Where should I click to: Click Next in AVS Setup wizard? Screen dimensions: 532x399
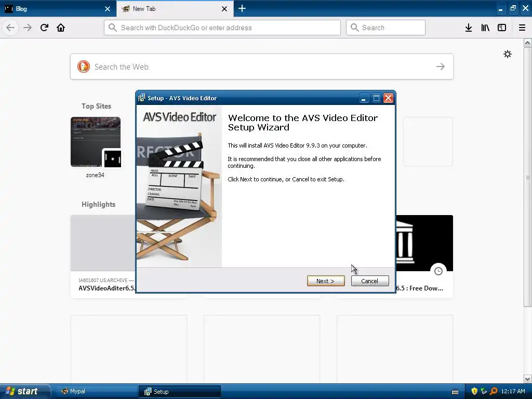pyautogui.click(x=326, y=281)
